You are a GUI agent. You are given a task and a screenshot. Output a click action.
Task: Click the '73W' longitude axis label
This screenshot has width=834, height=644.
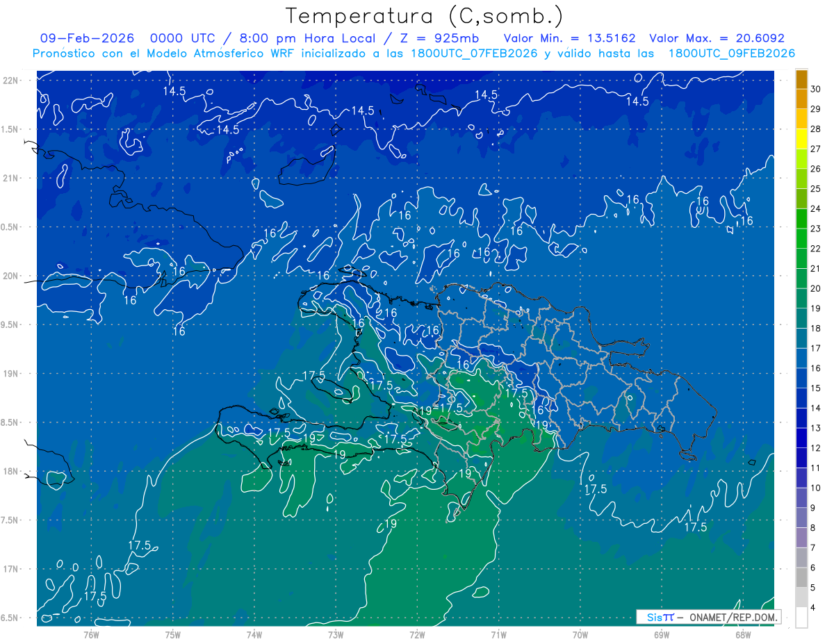point(336,635)
